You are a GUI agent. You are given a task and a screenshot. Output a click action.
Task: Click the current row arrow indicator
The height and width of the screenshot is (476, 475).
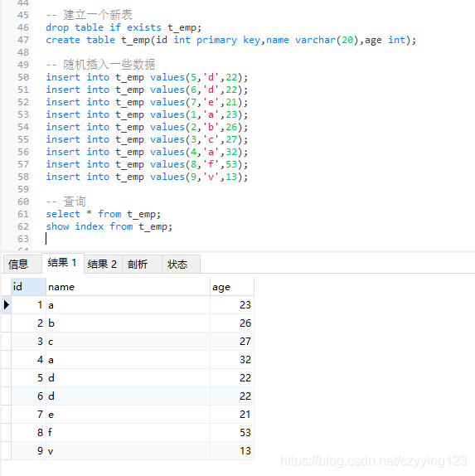[7, 305]
